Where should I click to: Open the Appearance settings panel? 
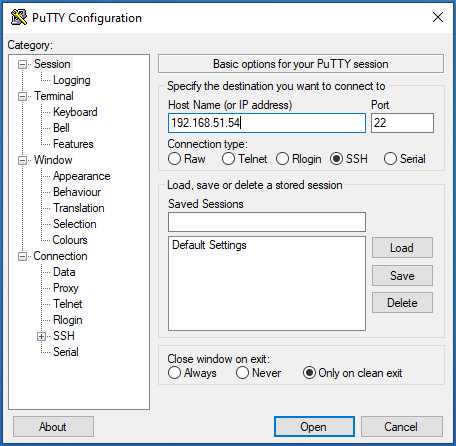[82, 176]
